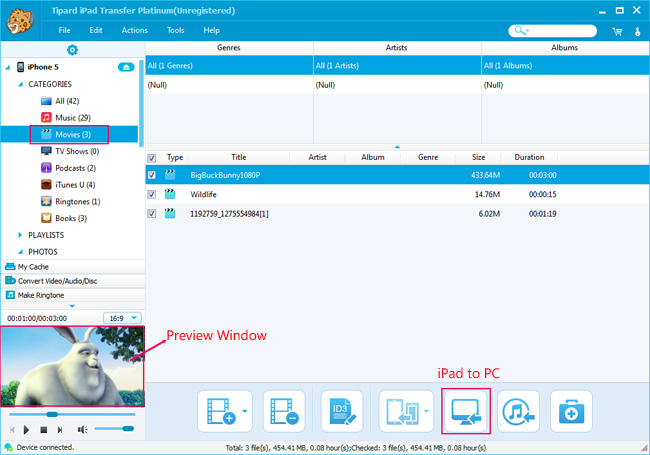This screenshot has width=650, height=455.
Task: Open the ID3 info editor
Action: click(342, 411)
